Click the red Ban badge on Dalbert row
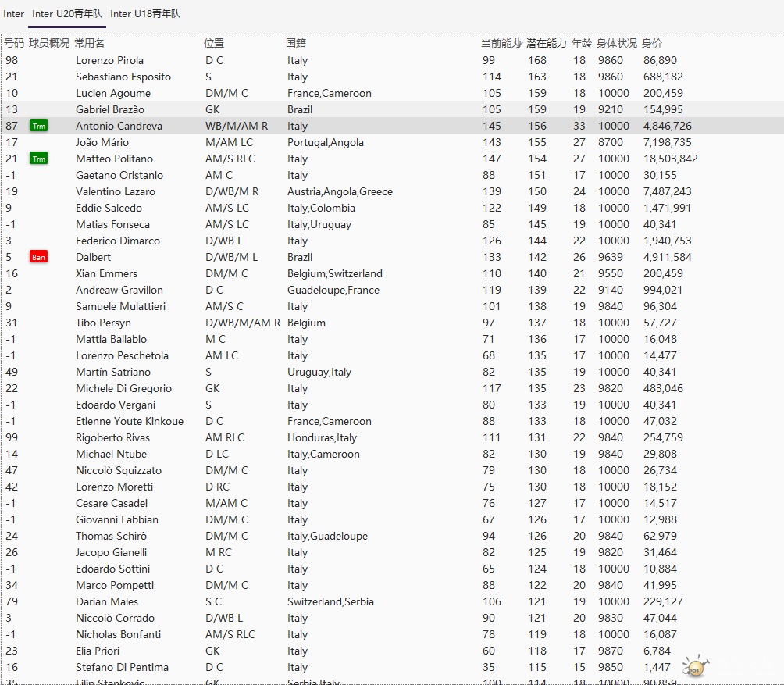Image resolution: width=784 pixels, height=685 pixels. [38, 258]
